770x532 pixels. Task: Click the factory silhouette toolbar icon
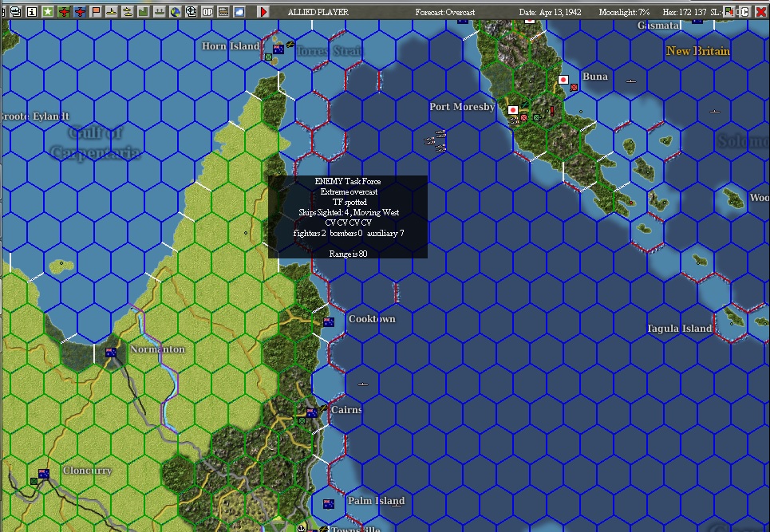(x=159, y=12)
